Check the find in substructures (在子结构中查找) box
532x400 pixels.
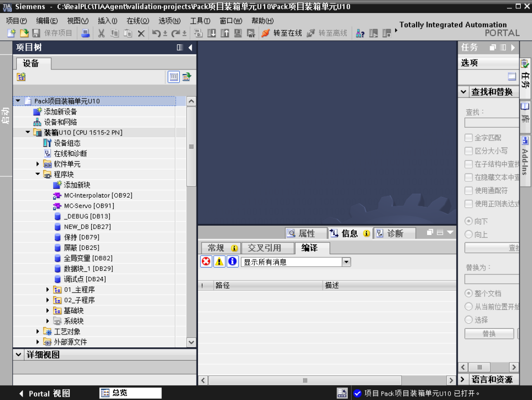pyautogui.click(x=468, y=164)
